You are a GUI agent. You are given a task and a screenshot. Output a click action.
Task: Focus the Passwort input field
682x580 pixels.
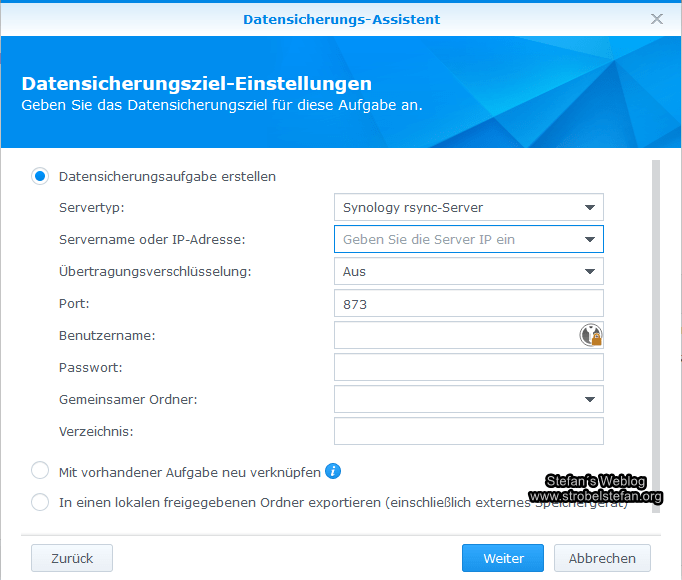coord(469,367)
